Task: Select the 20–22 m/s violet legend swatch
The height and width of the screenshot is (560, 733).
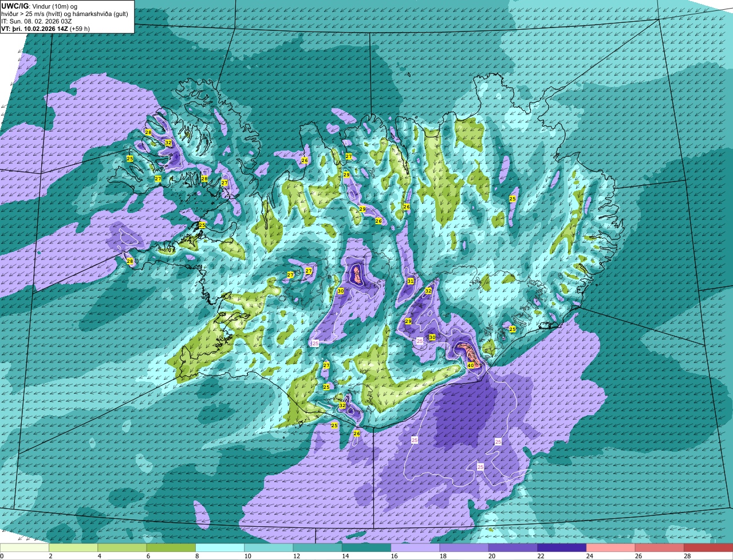Action: (x=513, y=548)
